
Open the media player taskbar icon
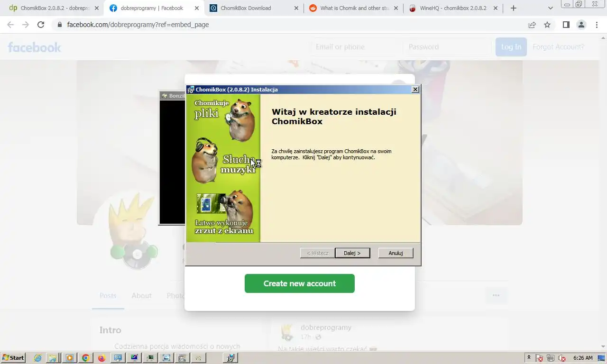click(x=70, y=358)
